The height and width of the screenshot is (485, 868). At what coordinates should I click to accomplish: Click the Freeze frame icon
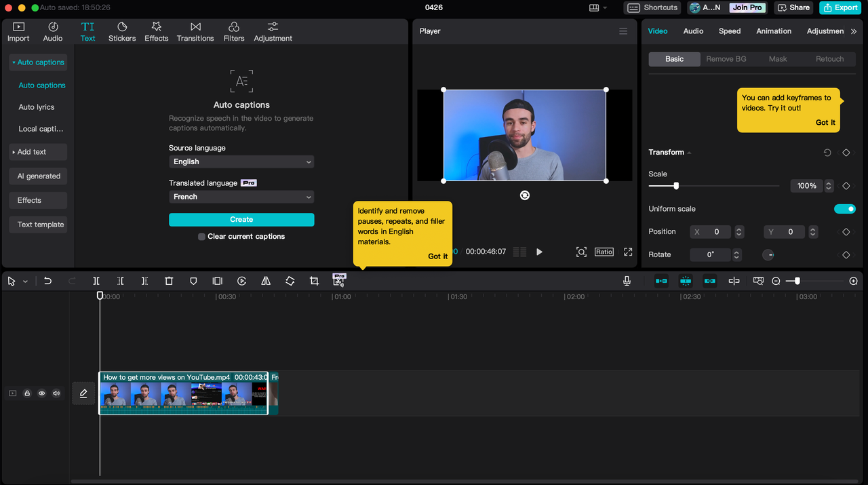(x=217, y=281)
